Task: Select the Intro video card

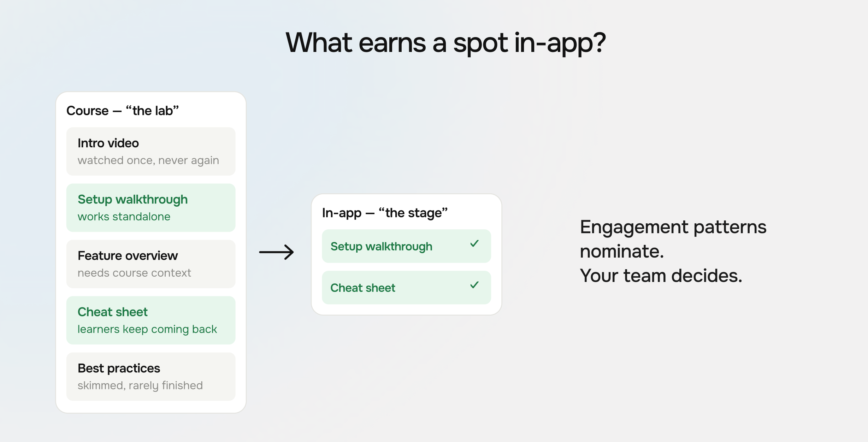Action: click(x=151, y=151)
